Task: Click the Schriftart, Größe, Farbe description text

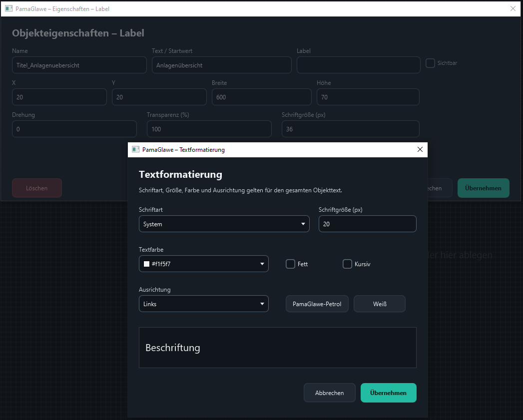Action: point(240,190)
